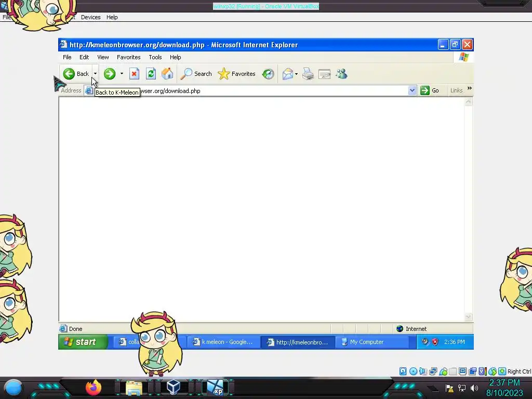Click the winxp VM taskbar icon

[215, 388]
